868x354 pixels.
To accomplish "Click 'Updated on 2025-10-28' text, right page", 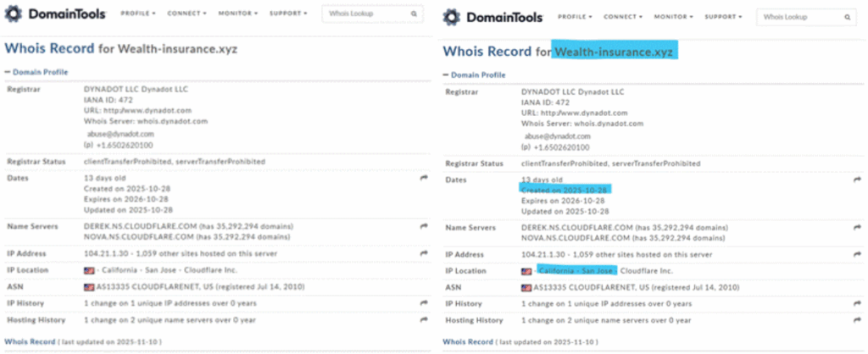I will (565, 211).
